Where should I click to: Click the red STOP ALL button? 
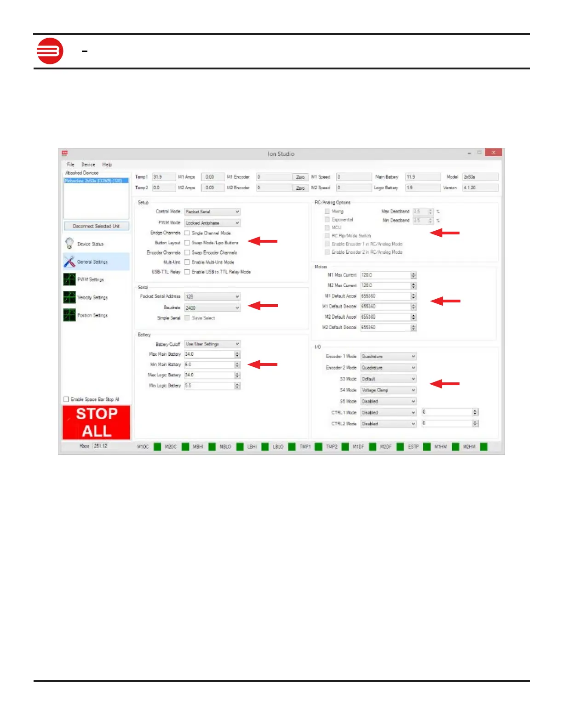pos(97,422)
